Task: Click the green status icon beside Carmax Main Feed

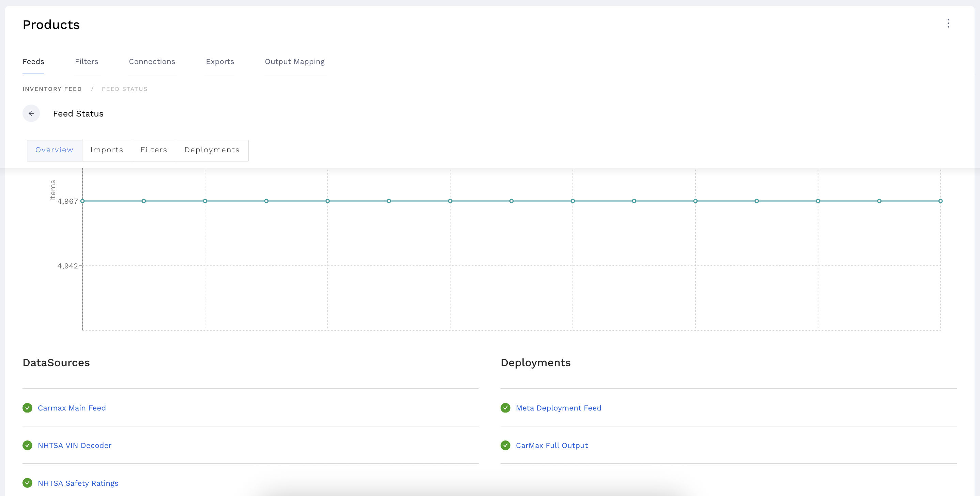Action: tap(27, 408)
